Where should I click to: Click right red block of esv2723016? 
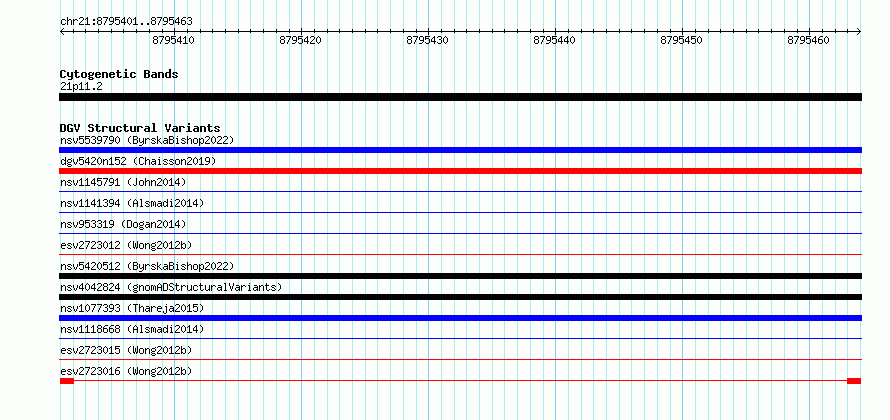pyautogui.click(x=854, y=381)
